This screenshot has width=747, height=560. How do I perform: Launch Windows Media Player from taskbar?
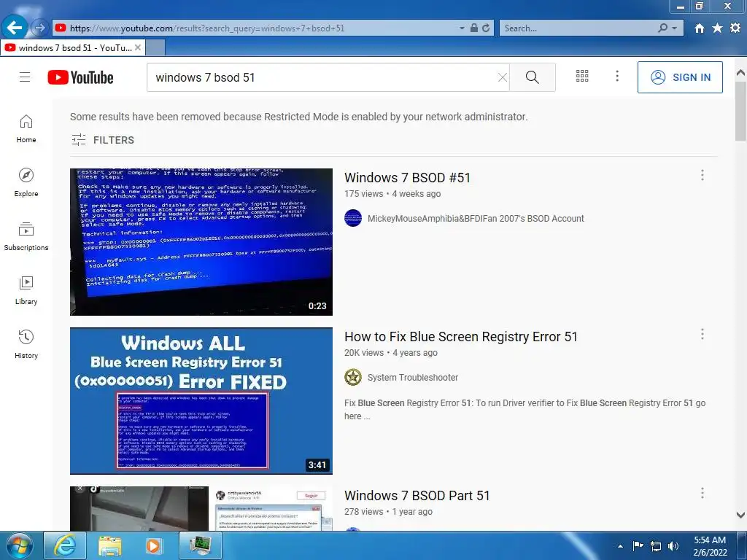[x=154, y=545]
